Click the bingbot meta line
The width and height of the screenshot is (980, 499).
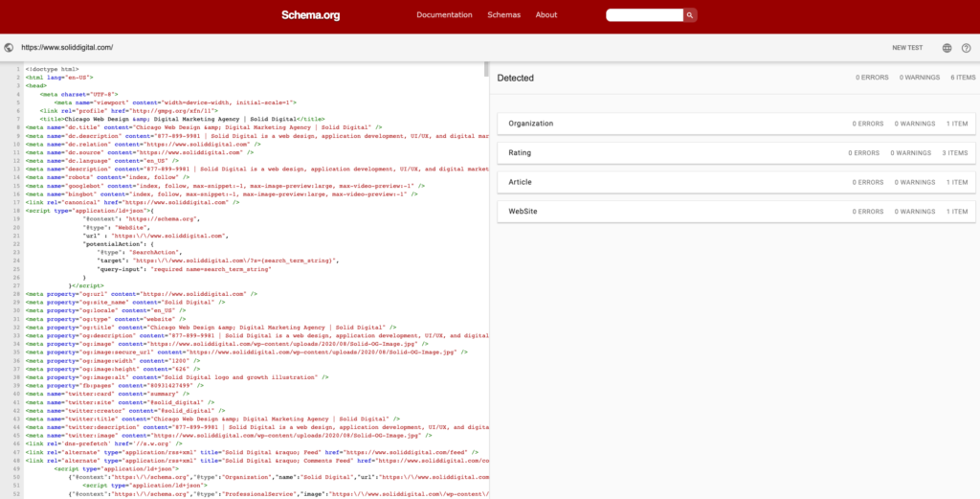point(221,193)
